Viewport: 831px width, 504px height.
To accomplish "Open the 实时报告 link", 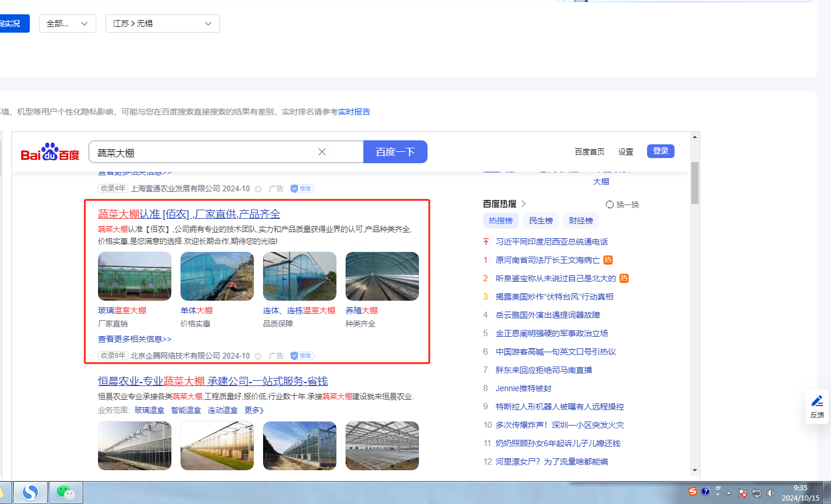I will tap(354, 112).
